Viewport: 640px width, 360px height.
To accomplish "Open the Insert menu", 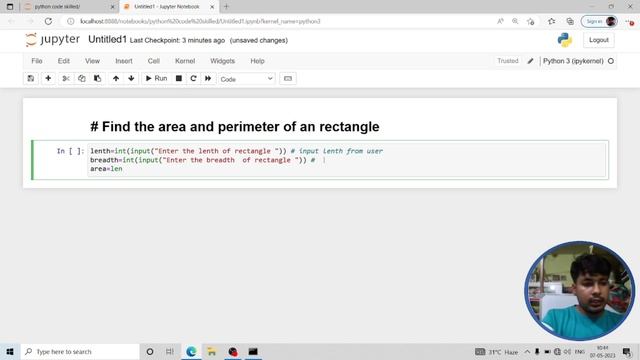I will coord(124,61).
